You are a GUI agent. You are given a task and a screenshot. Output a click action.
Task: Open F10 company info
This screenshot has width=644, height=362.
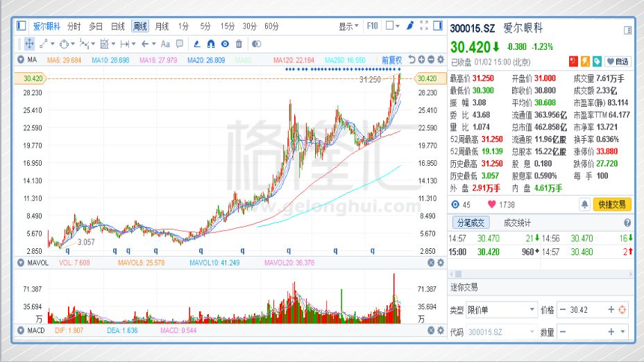(372, 26)
